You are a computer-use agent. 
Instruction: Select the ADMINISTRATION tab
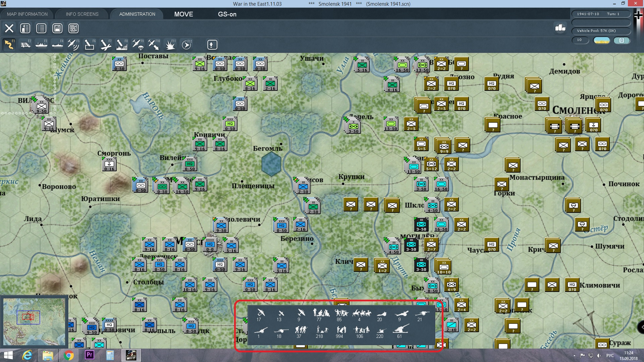pyautogui.click(x=137, y=14)
